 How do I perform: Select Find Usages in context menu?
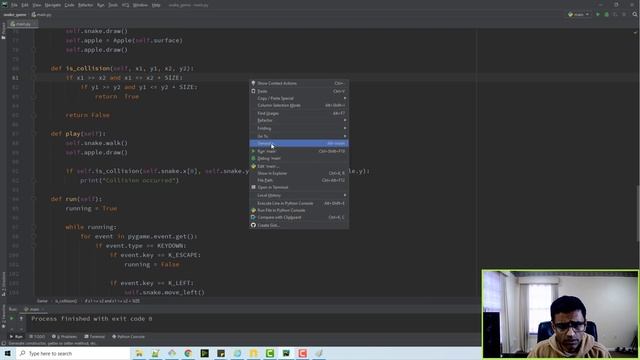point(299,113)
